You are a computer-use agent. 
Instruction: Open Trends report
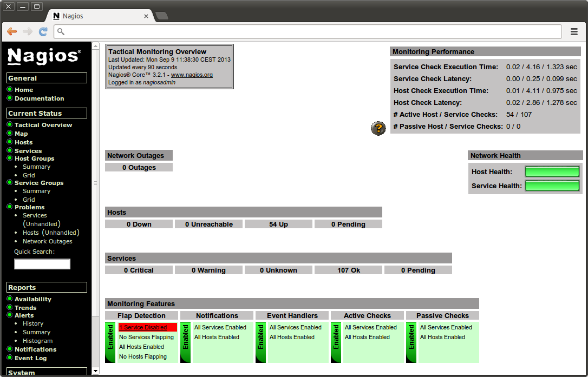pyautogui.click(x=25, y=308)
